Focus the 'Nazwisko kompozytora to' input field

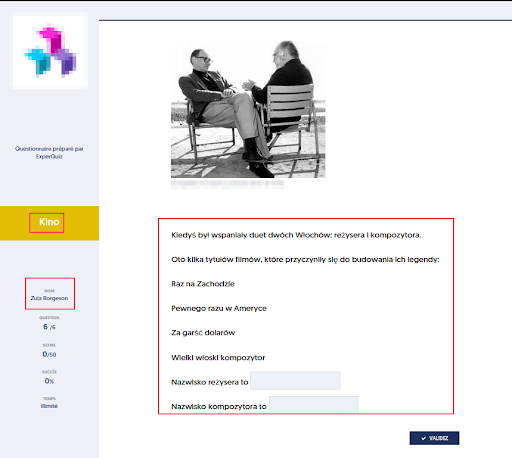[x=313, y=405]
